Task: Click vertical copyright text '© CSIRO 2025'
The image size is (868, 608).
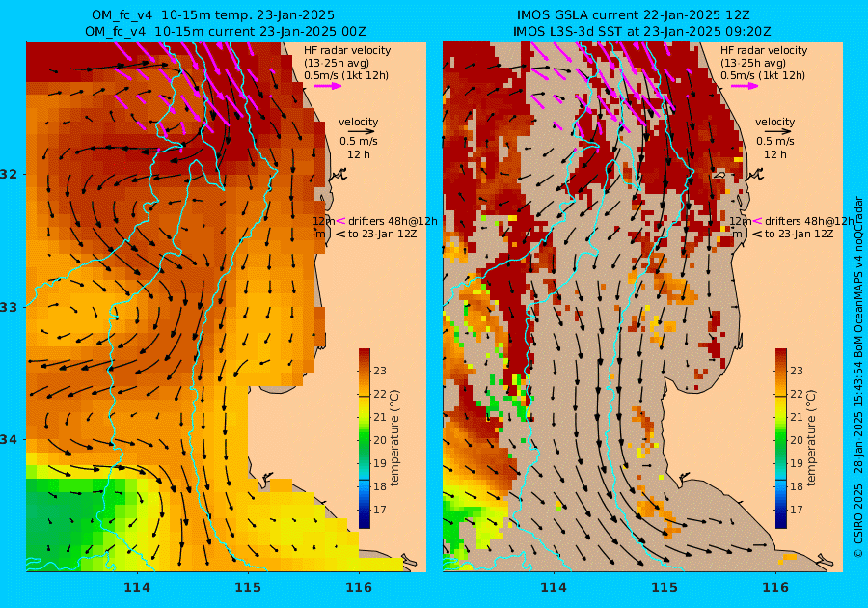Action: 858,520
